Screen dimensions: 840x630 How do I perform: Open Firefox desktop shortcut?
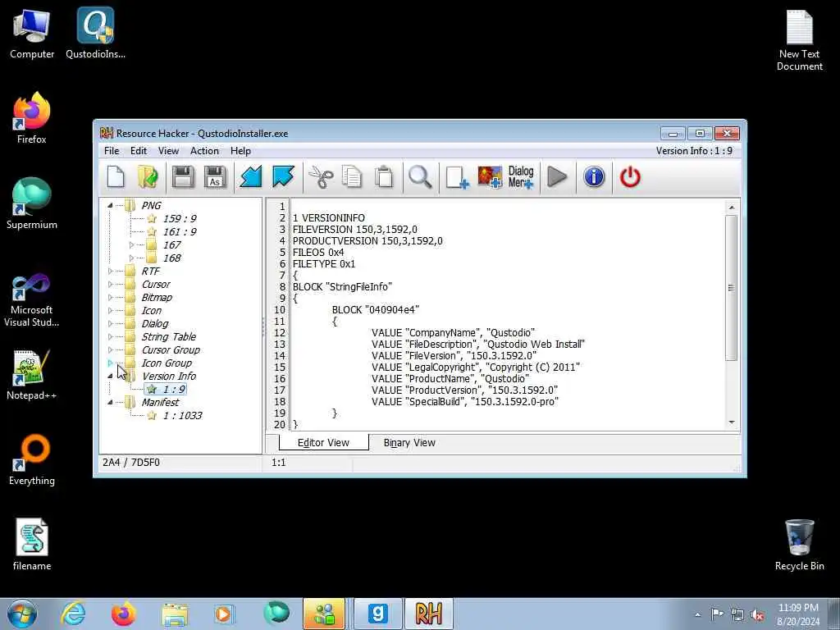point(32,118)
